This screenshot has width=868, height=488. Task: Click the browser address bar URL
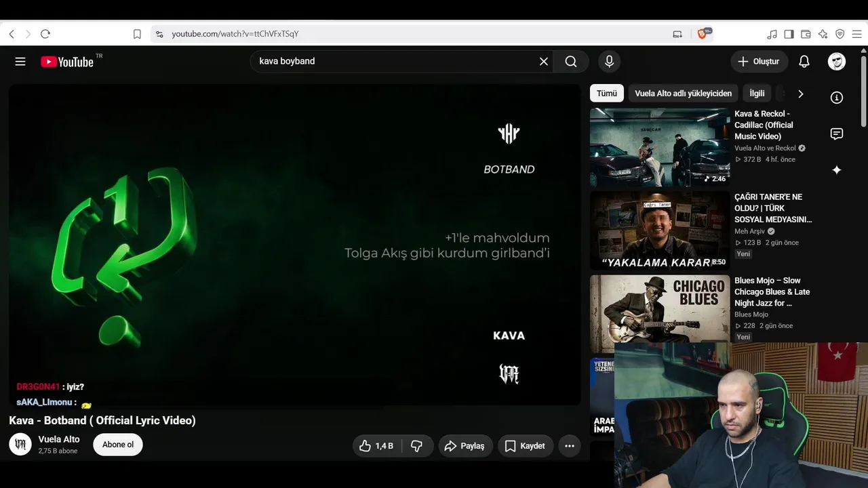pyautogui.click(x=235, y=34)
